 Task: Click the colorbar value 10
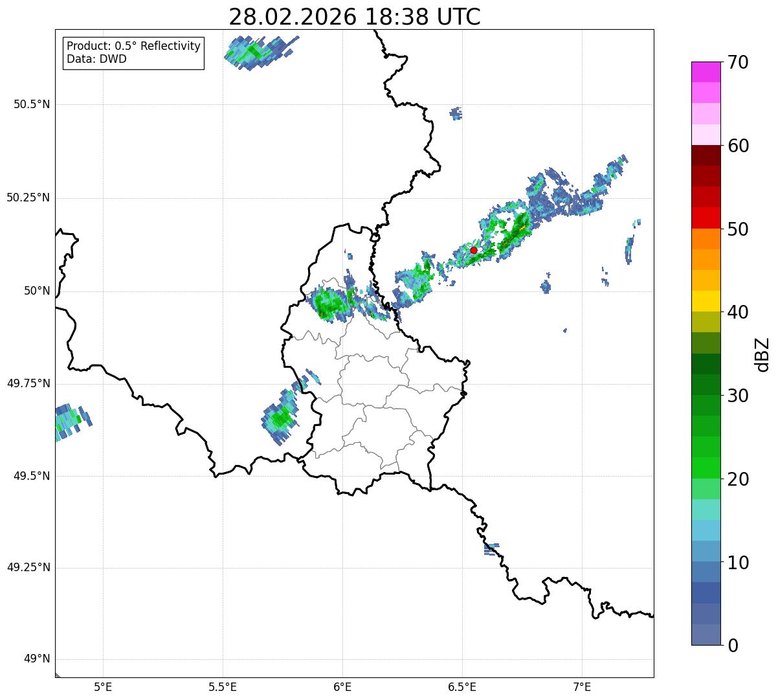[x=738, y=562]
